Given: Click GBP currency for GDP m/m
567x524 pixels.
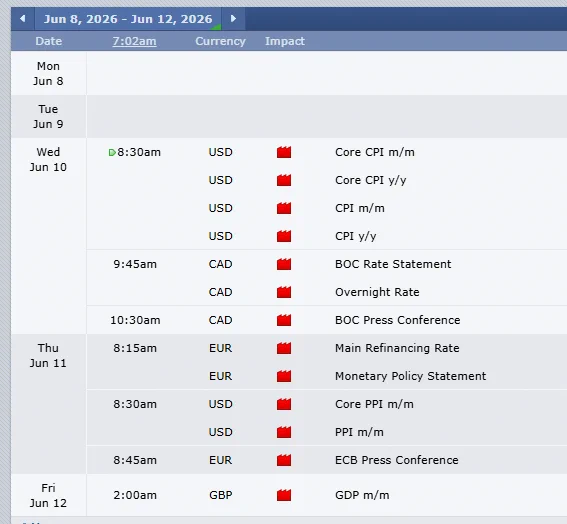Looking at the screenshot, I should click(x=220, y=495).
